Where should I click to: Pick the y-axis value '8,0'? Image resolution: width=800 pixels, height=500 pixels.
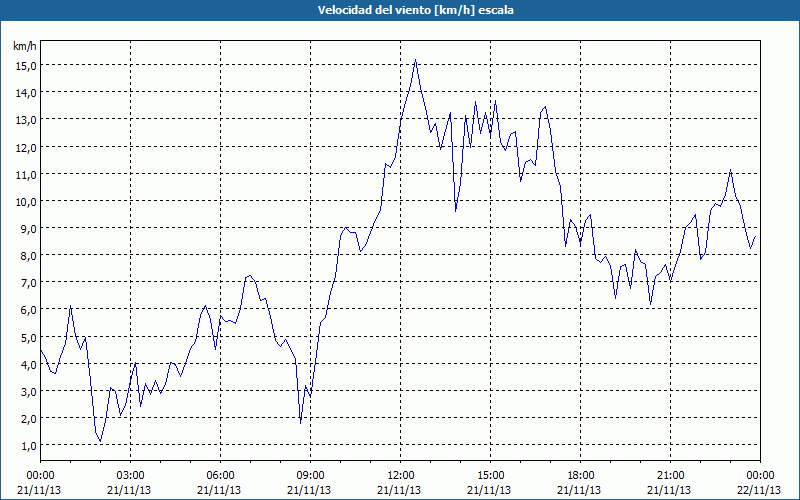[x=28, y=255]
